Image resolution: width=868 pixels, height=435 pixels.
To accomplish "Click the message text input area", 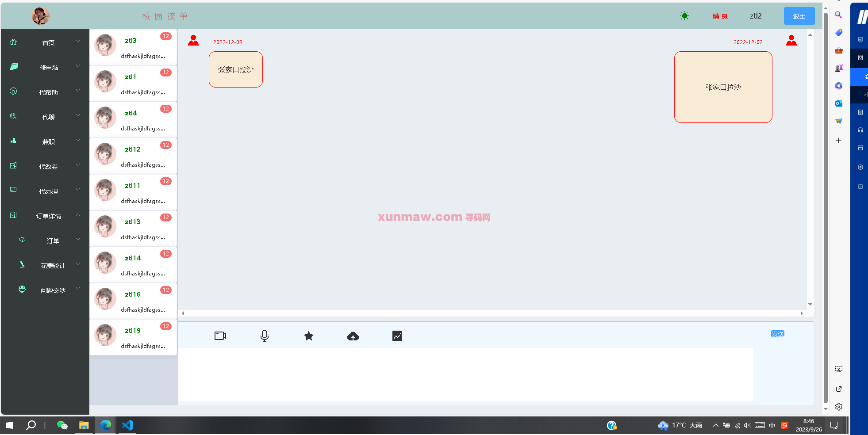I will (466, 374).
